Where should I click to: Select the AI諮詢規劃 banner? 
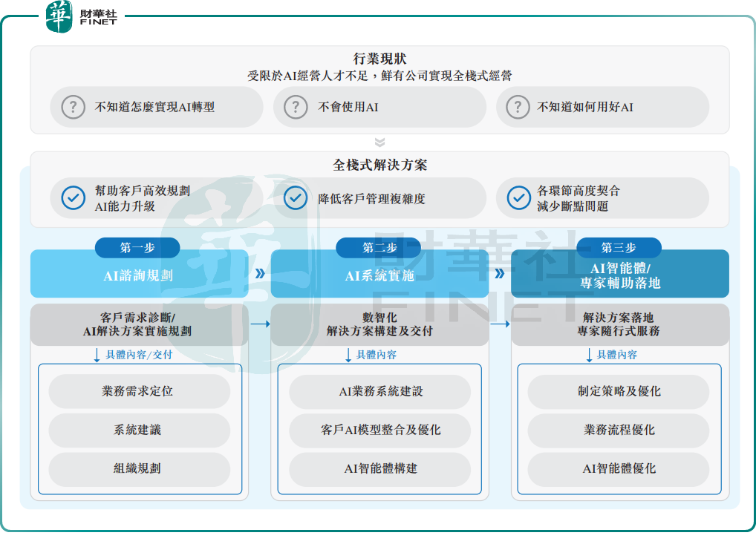click(140, 273)
